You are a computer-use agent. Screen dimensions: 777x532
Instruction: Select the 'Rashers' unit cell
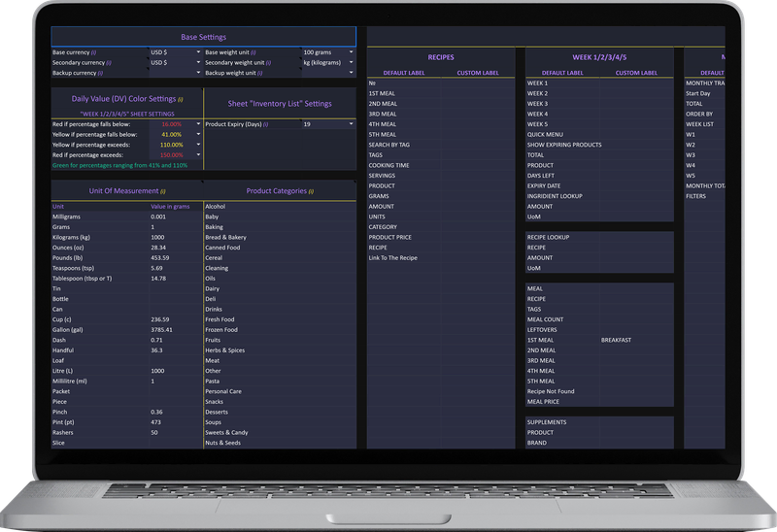click(62, 432)
